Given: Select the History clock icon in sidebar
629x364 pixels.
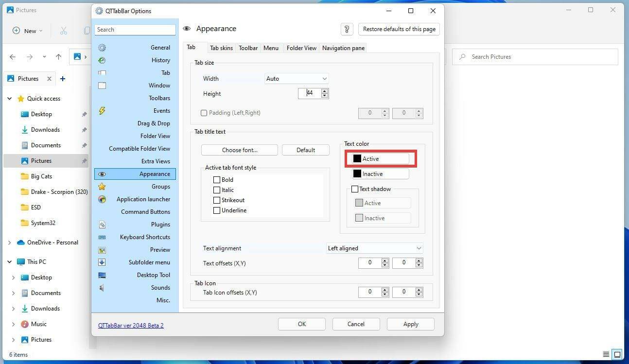Looking at the screenshot, I should [102, 60].
